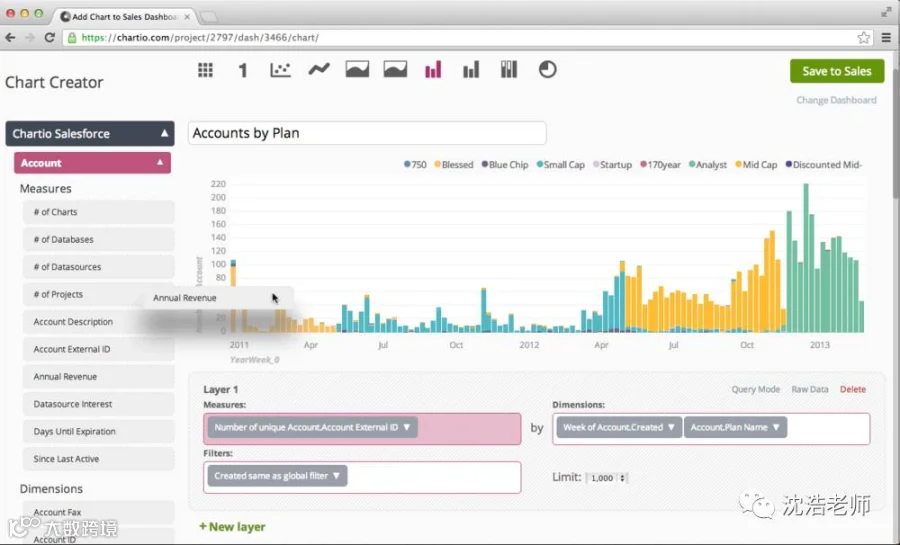Viewport: 900px width, 545px height.
Task: Select the line chart type icon
Action: [x=319, y=69]
